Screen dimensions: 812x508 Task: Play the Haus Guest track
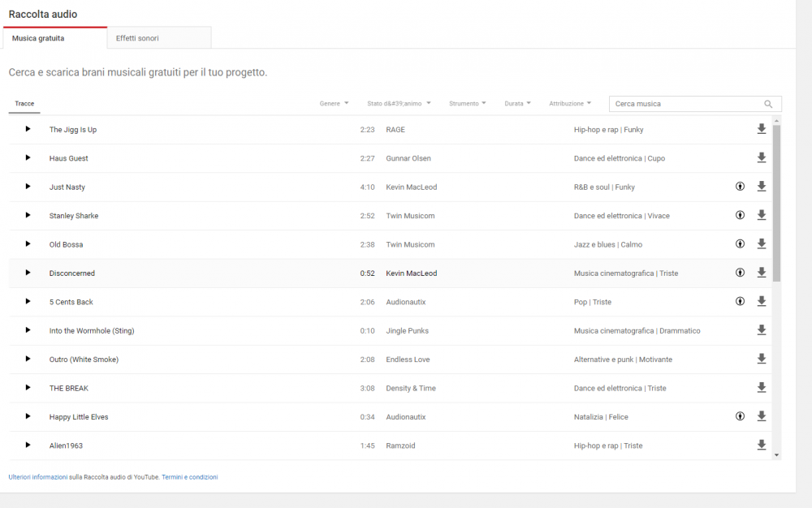[28, 157]
